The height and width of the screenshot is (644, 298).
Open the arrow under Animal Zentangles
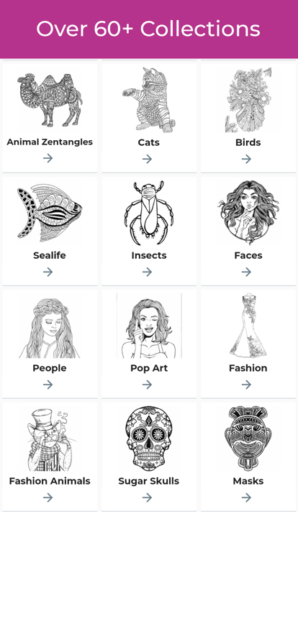point(48,158)
